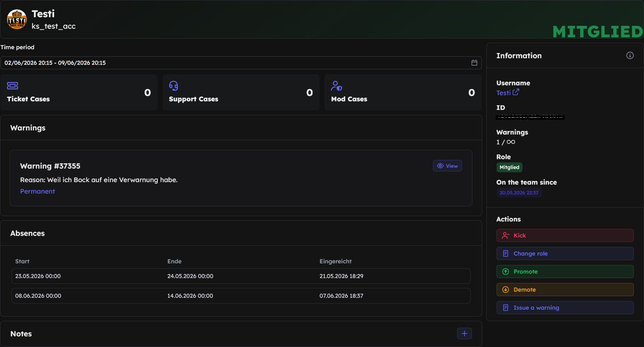Screen dimensions: 644x347
Task: Click the Ende date 14.06.2026 00:00
Action: [x=190, y=296]
